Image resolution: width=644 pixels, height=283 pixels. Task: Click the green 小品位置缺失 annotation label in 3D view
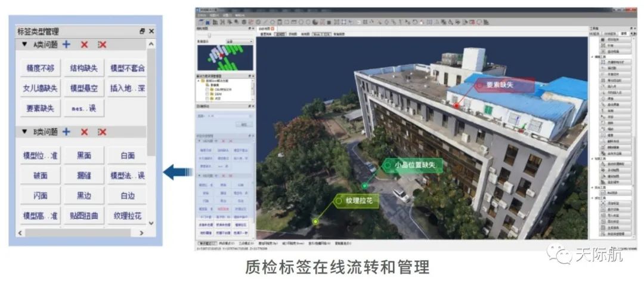coord(413,165)
